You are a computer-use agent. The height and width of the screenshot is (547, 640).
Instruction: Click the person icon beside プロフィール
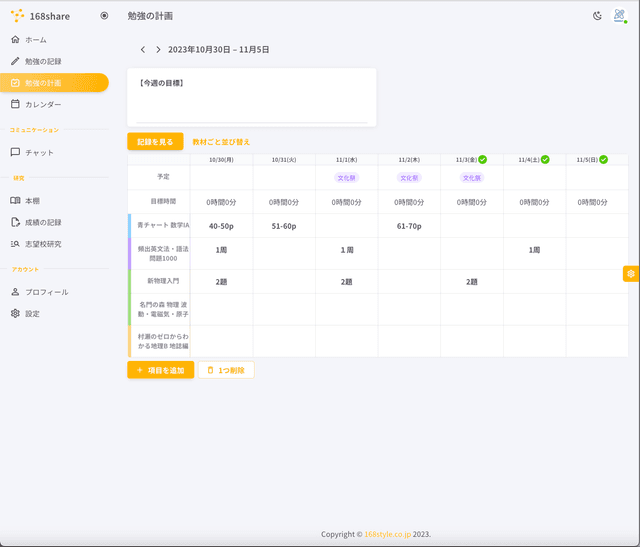15,292
